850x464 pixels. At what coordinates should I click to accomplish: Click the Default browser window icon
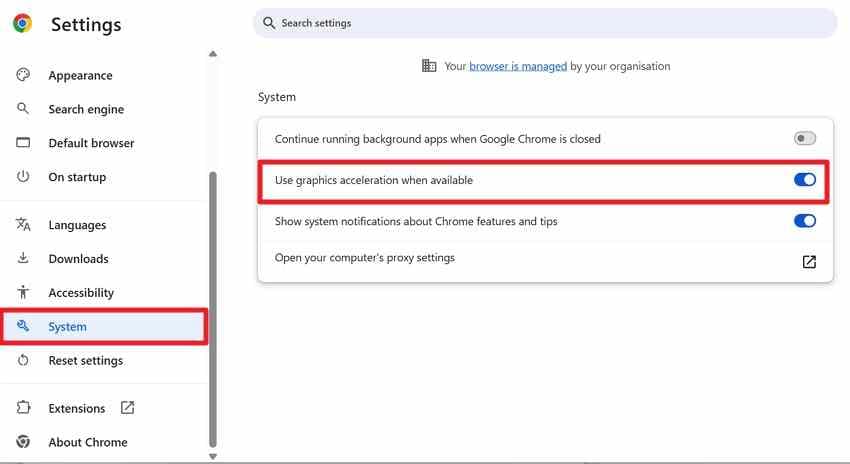[x=23, y=143]
